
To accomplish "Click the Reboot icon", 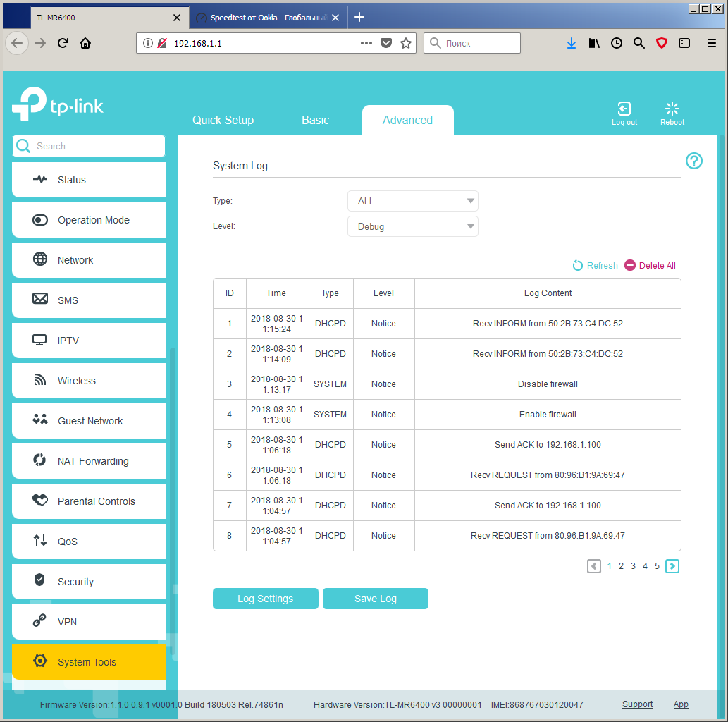I will (672, 109).
